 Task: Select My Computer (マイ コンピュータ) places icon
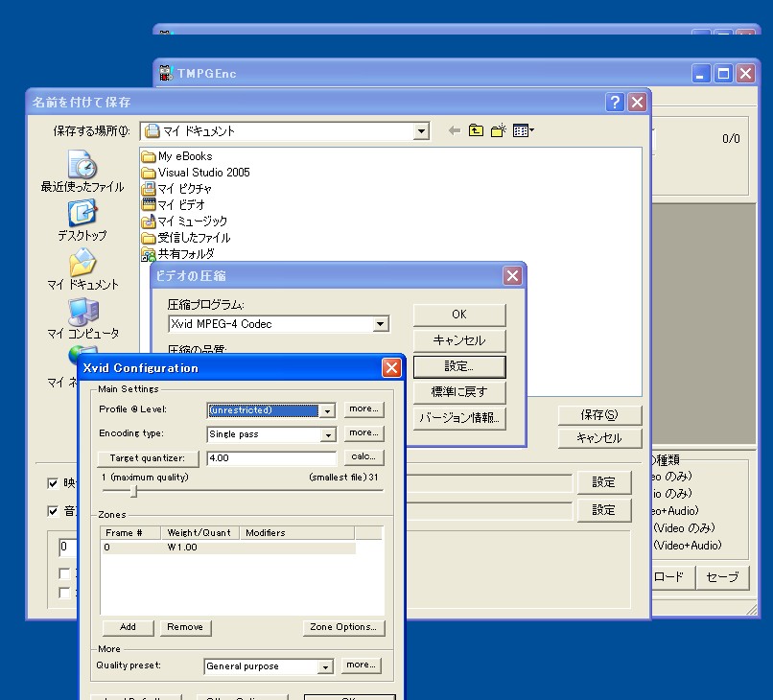(x=82, y=318)
